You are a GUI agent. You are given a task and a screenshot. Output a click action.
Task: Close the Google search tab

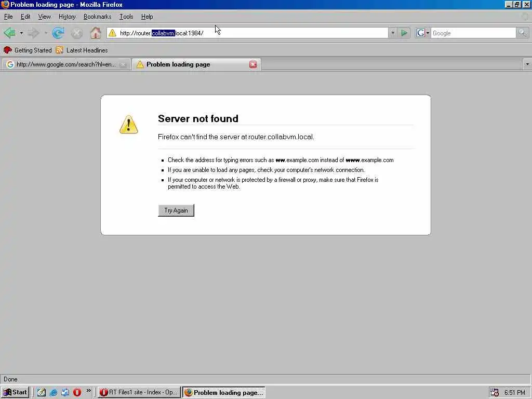click(123, 64)
